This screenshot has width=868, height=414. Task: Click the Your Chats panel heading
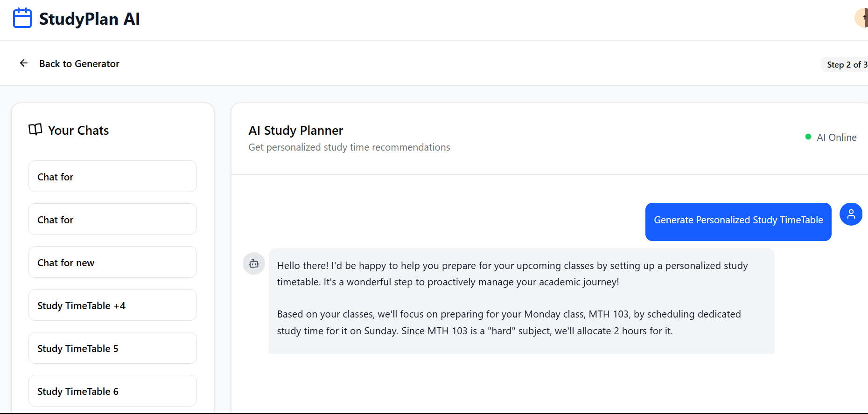click(78, 131)
